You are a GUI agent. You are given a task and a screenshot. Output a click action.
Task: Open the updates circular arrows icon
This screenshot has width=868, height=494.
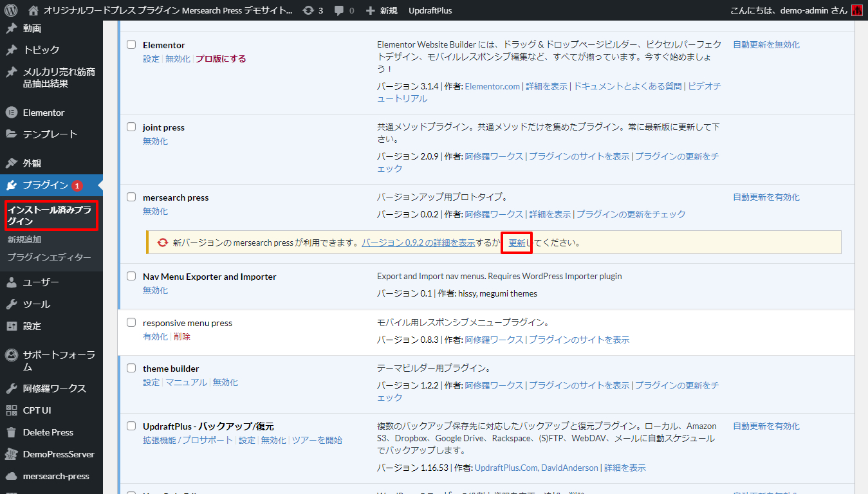point(308,10)
